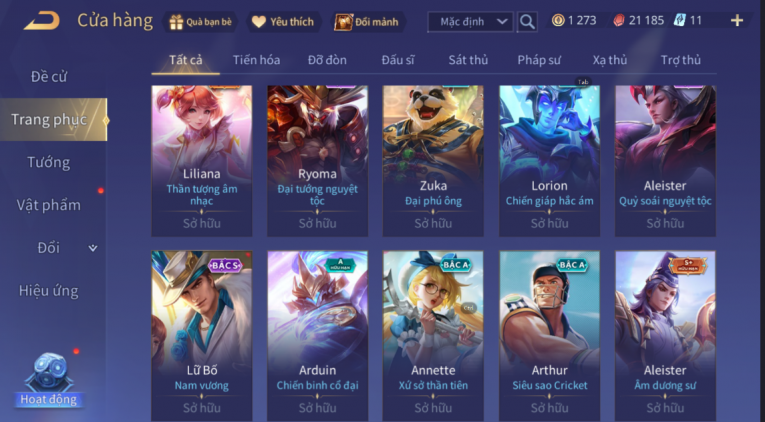Open Annette Xứ sở thần tiên skin

tap(433, 336)
